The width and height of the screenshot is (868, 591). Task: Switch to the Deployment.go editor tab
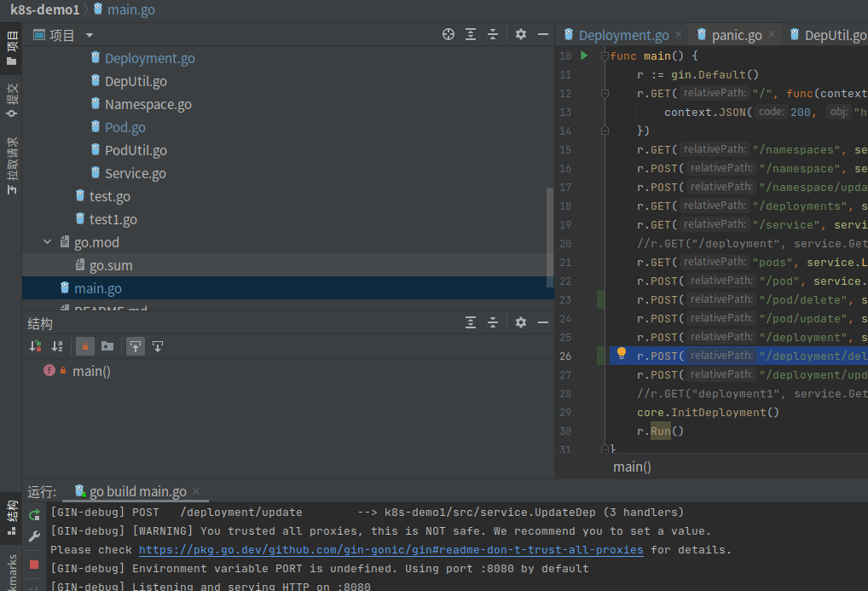click(x=623, y=35)
